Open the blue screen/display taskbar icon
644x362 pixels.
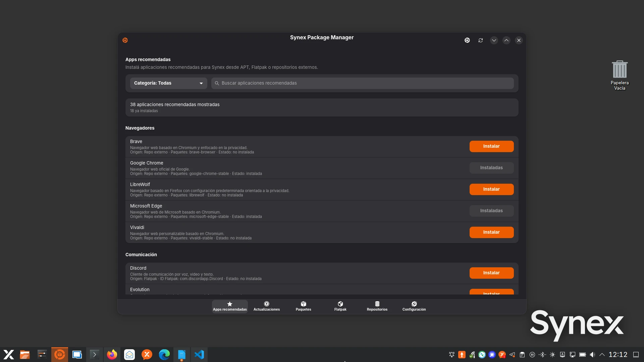pyautogui.click(x=77, y=355)
